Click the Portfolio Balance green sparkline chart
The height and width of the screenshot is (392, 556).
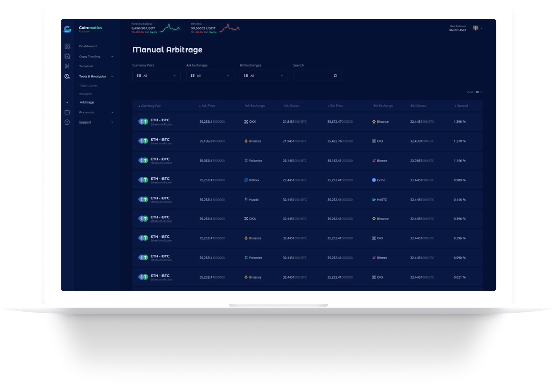[170, 28]
